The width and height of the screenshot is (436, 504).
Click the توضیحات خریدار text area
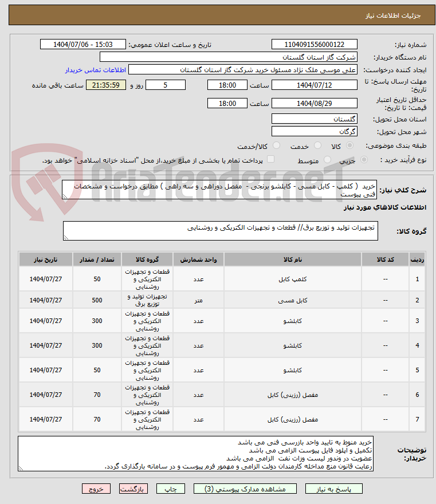195,454
